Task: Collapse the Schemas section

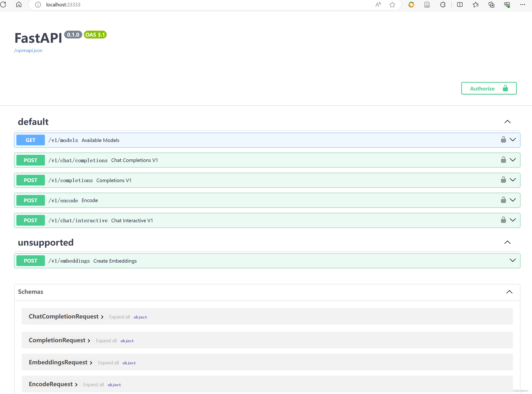Action: coord(509,292)
